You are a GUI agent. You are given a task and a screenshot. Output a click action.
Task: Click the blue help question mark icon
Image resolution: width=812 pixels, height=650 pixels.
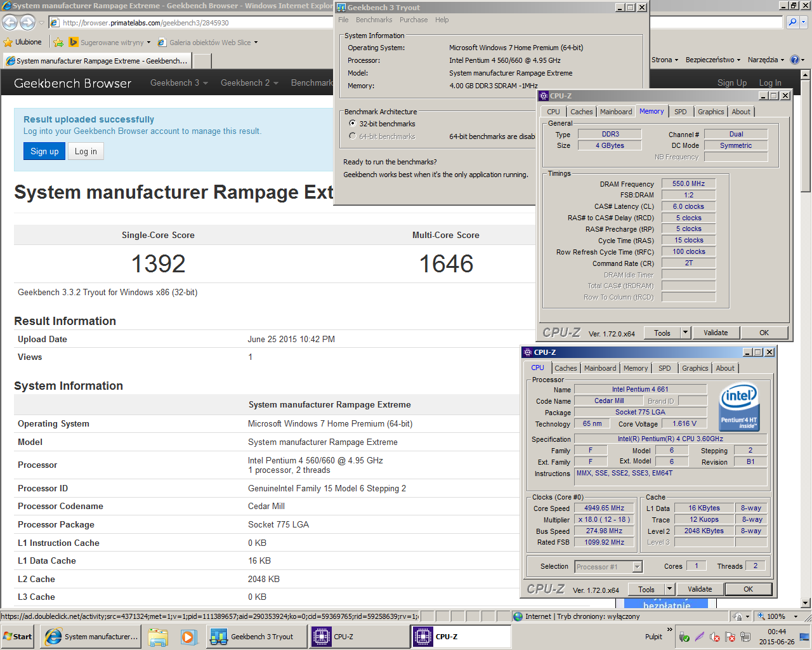tap(795, 60)
